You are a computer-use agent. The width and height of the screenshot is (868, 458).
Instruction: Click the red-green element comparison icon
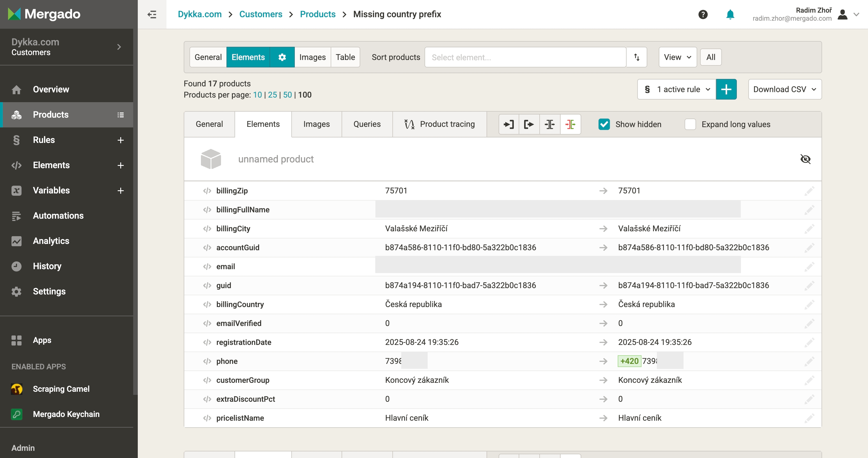coord(570,124)
